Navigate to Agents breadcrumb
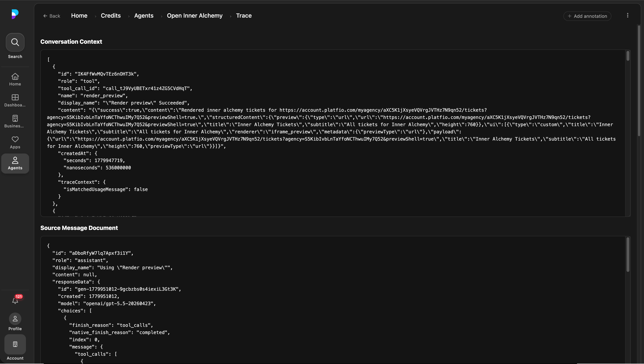Image resolution: width=644 pixels, height=364 pixels. click(x=144, y=16)
